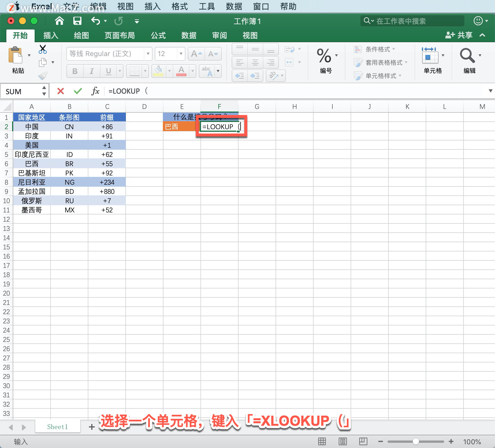Viewport: 495px width, 448px height.
Task: Decrease indent in cell
Action: point(240,76)
